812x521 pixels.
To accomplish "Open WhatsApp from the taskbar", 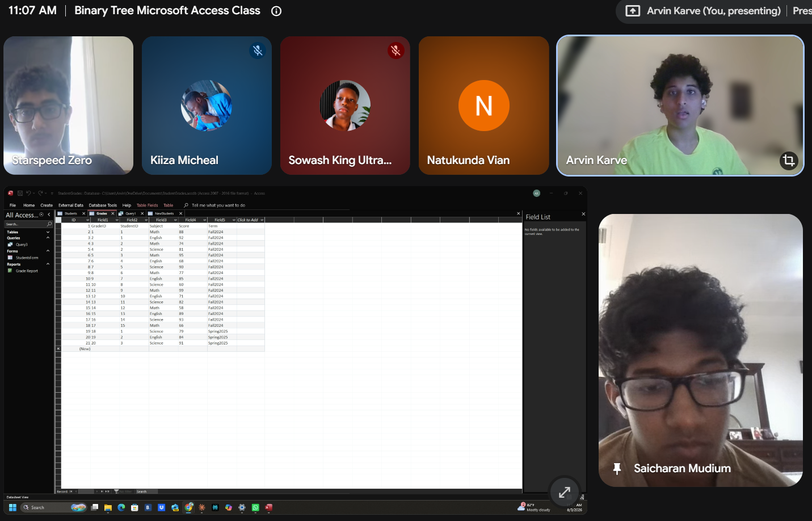I will point(255,507).
